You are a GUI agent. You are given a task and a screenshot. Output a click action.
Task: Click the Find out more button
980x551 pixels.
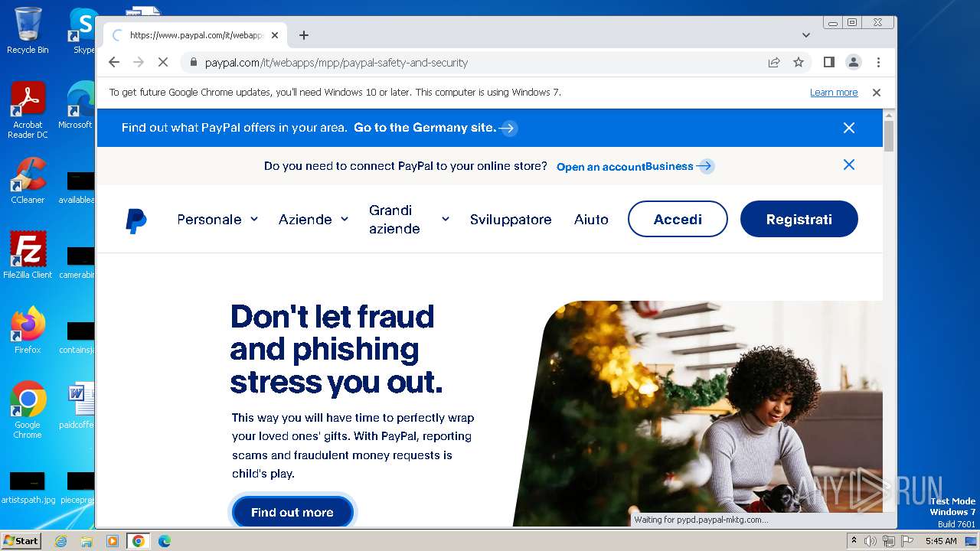[x=292, y=512]
